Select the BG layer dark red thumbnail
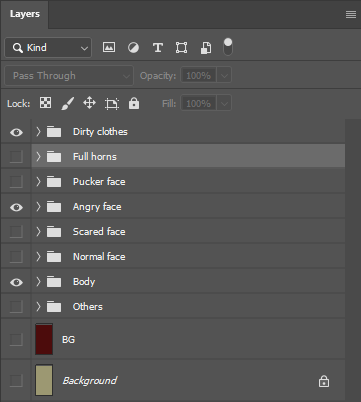 coord(44,339)
